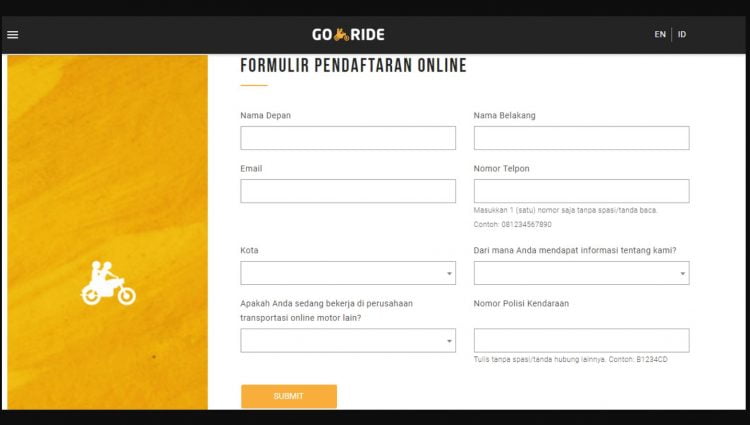This screenshot has height=425, width=750.
Task: Focus the Email input field
Action: 348,191
